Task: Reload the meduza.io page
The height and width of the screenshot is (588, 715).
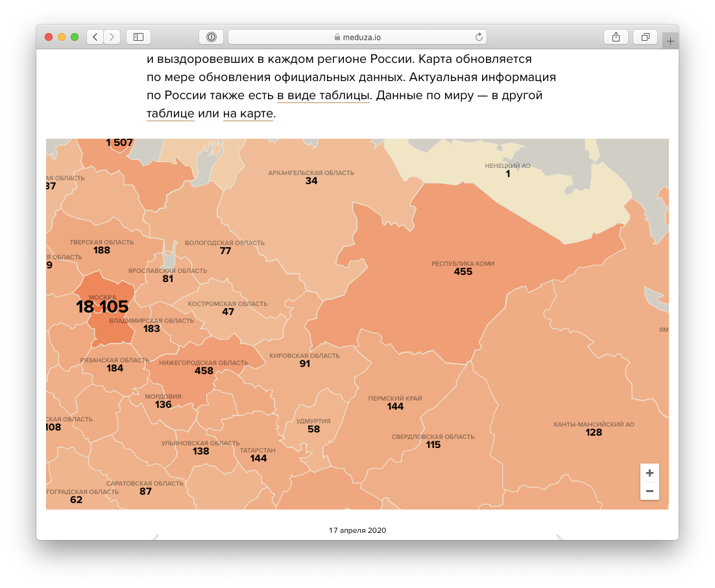Action: pyautogui.click(x=479, y=37)
